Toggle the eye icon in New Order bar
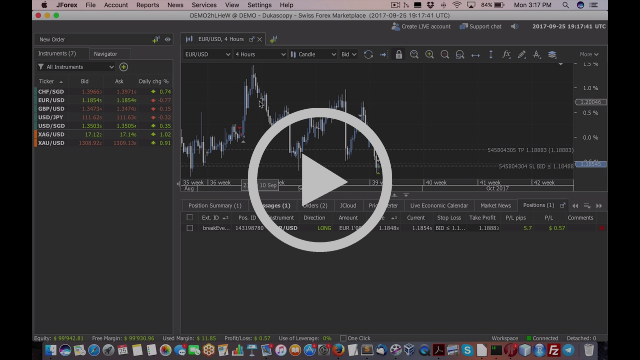The height and width of the screenshot is (360, 640). 168,40
